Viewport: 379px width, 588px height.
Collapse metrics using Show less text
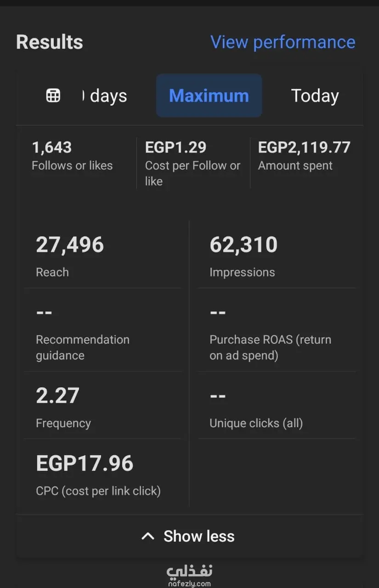coord(199,536)
